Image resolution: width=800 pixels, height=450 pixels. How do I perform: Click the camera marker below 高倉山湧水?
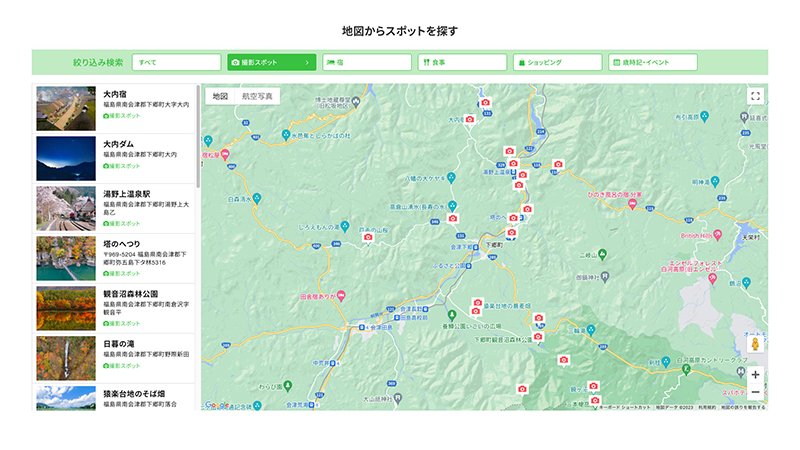[x=453, y=218]
